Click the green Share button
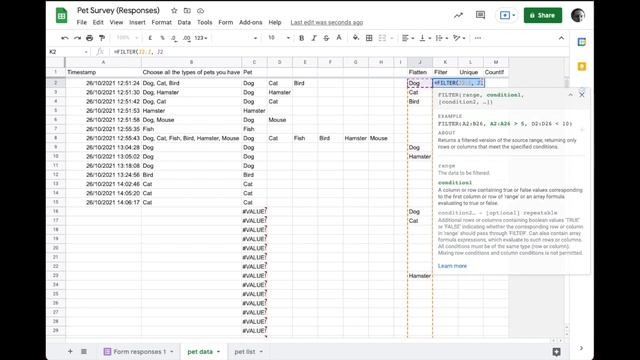Image resolution: width=640 pixels, height=360 pixels. (543, 16)
